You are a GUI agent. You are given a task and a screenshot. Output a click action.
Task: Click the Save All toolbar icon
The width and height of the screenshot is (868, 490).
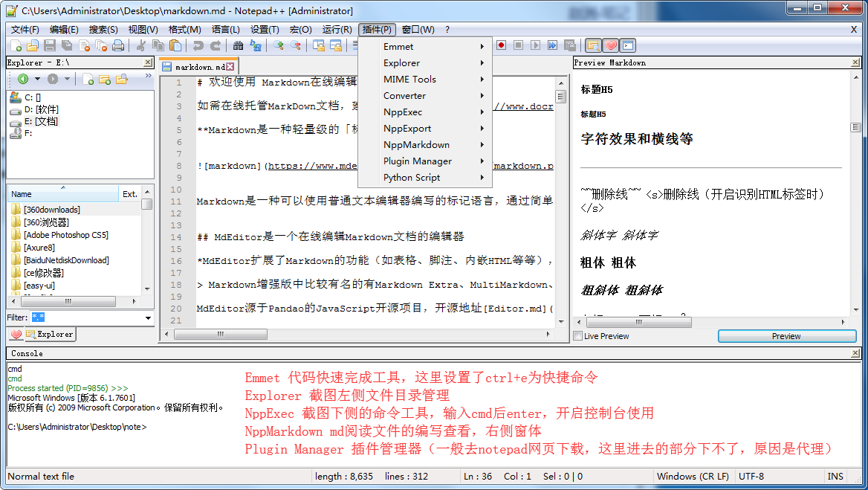click(67, 45)
